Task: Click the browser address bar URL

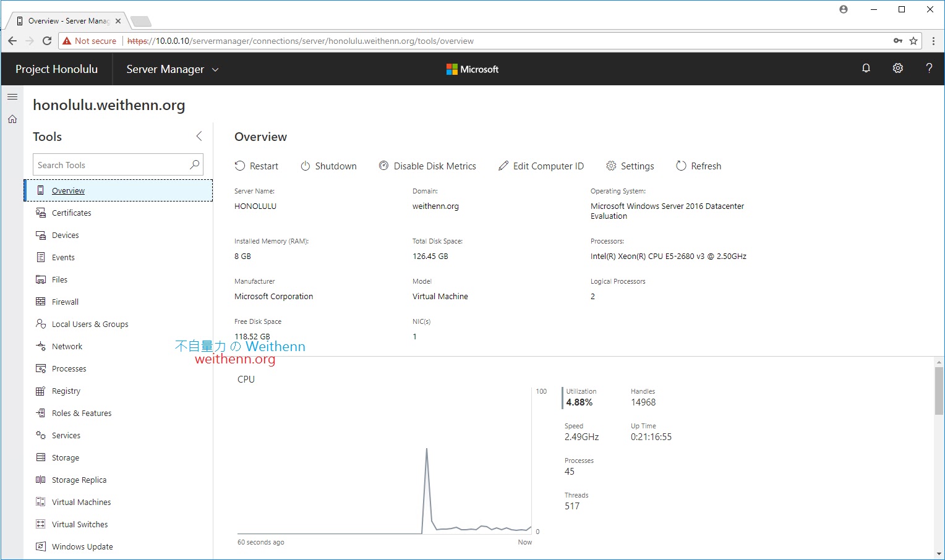Action: (301, 41)
